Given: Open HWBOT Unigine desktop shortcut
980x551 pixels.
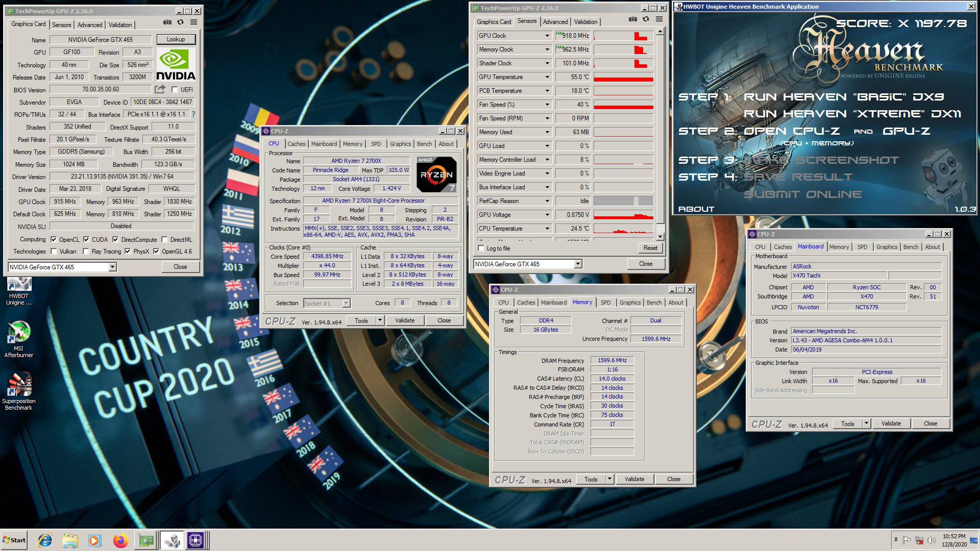Looking at the screenshot, I should coord(19,291).
